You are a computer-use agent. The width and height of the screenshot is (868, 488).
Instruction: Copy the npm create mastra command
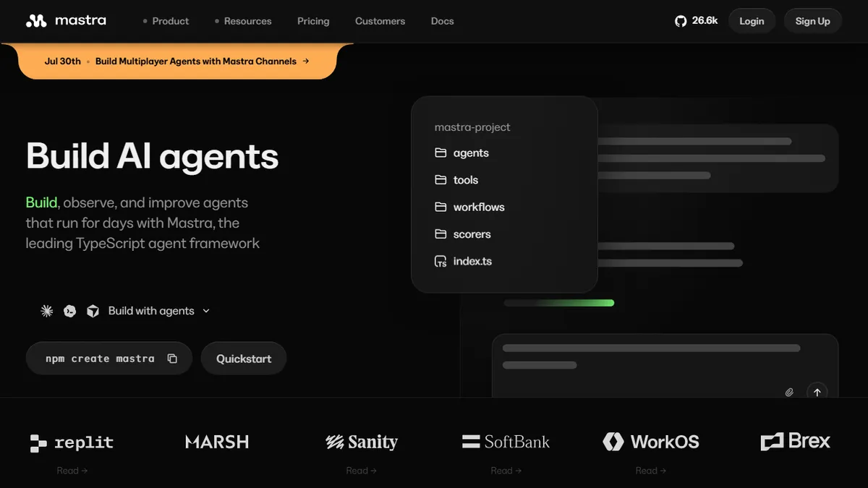(x=172, y=359)
